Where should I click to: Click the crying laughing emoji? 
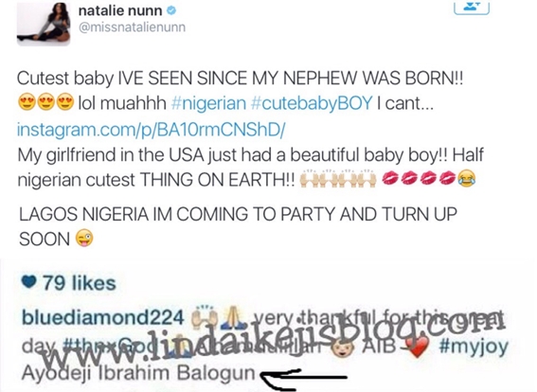466,178
